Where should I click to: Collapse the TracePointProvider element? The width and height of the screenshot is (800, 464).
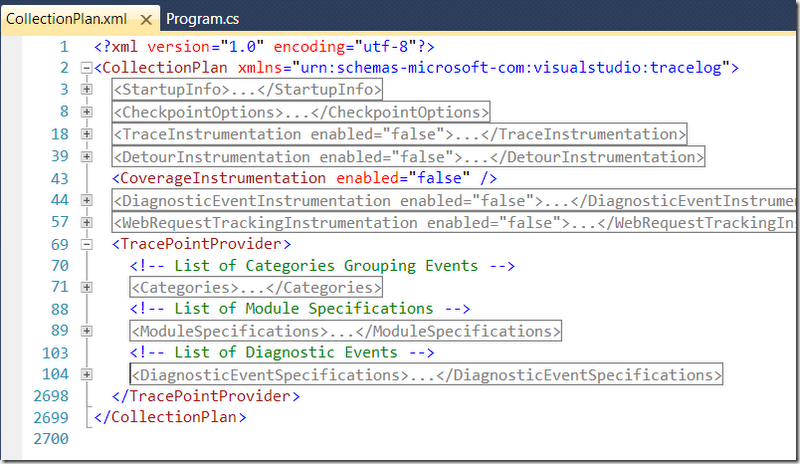pos(86,245)
